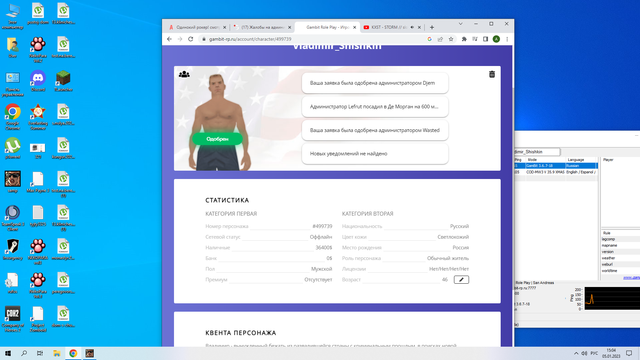Open notification approved by administrator Djem
The image size is (640, 360).
pyautogui.click(x=375, y=83)
